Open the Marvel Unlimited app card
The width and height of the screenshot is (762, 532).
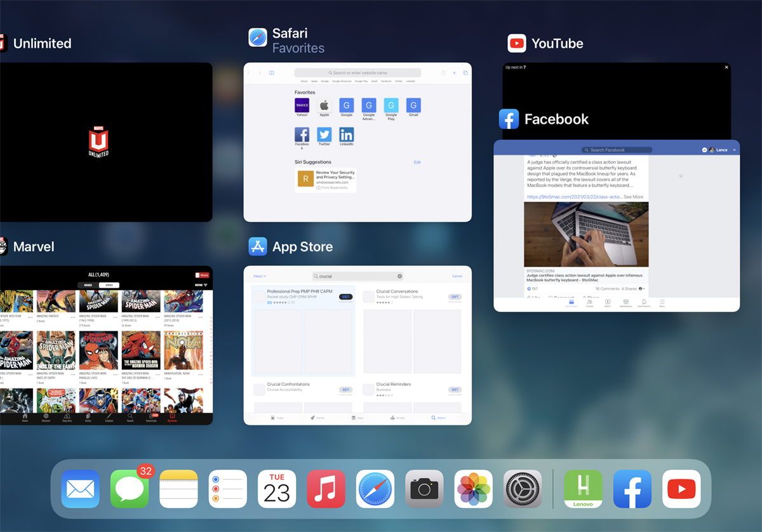106,142
